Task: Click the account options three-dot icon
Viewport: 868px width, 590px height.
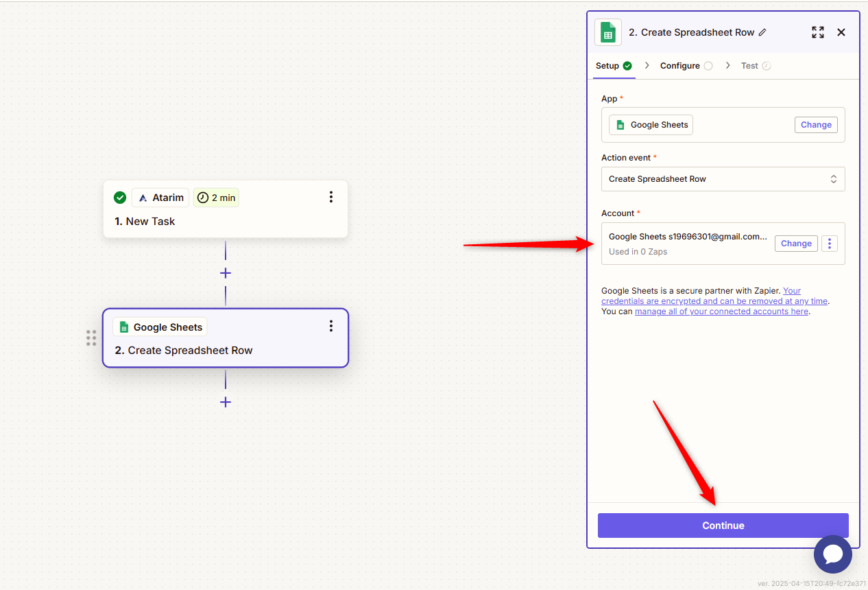Action: (830, 244)
